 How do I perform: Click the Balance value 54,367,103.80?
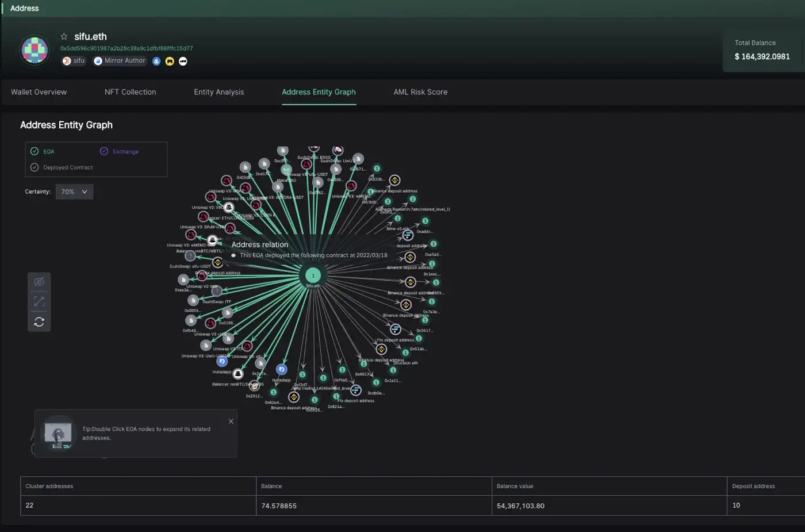coord(520,506)
